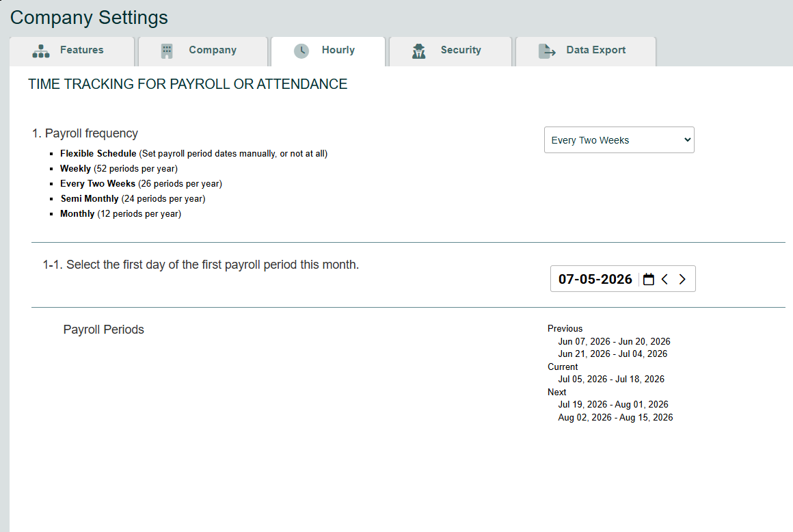Click the 'Jul 19, 2026 - Aug 01, 2026' period
Viewport: 793px width, 532px height.
pyautogui.click(x=613, y=405)
